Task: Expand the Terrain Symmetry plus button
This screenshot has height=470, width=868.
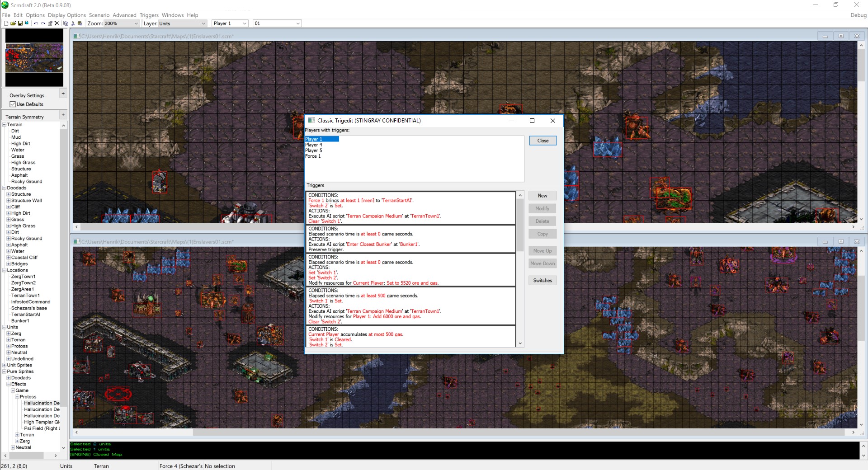Action: pos(63,115)
